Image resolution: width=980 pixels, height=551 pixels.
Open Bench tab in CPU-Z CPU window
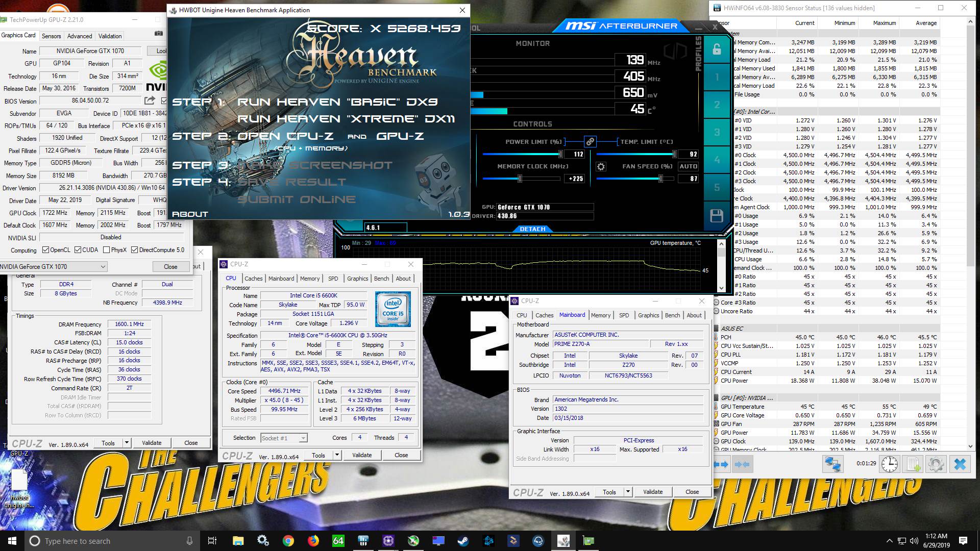(381, 279)
